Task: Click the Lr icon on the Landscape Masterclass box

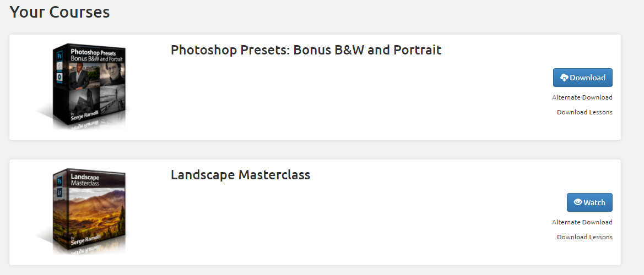Action: pyautogui.click(x=59, y=192)
